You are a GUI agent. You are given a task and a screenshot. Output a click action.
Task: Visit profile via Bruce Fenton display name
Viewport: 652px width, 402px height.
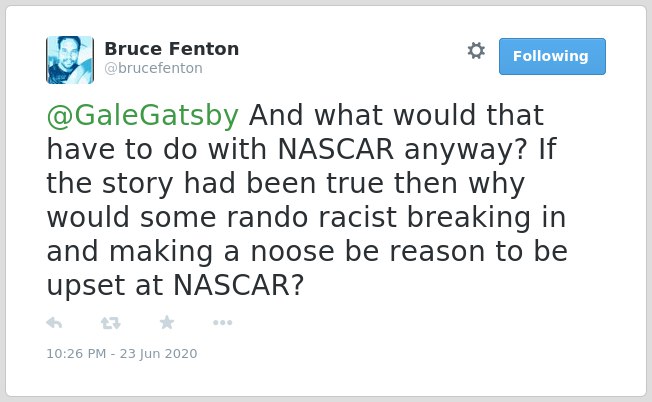pyautogui.click(x=172, y=49)
